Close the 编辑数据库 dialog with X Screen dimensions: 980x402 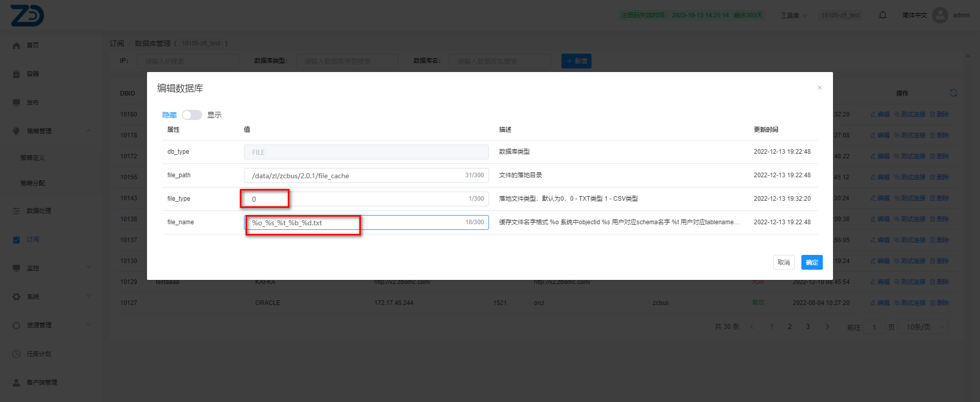click(819, 88)
